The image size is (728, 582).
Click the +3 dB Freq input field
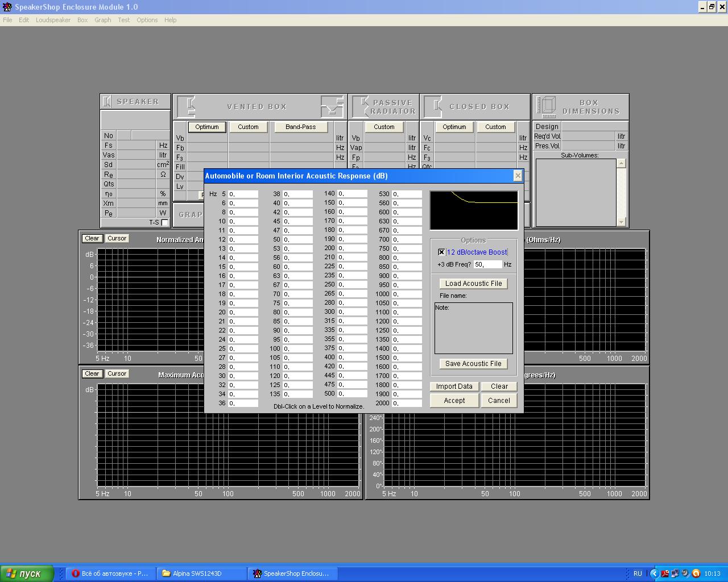[487, 264]
